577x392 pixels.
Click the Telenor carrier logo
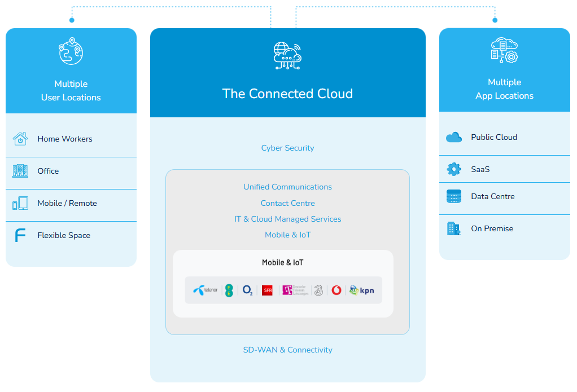click(x=205, y=290)
